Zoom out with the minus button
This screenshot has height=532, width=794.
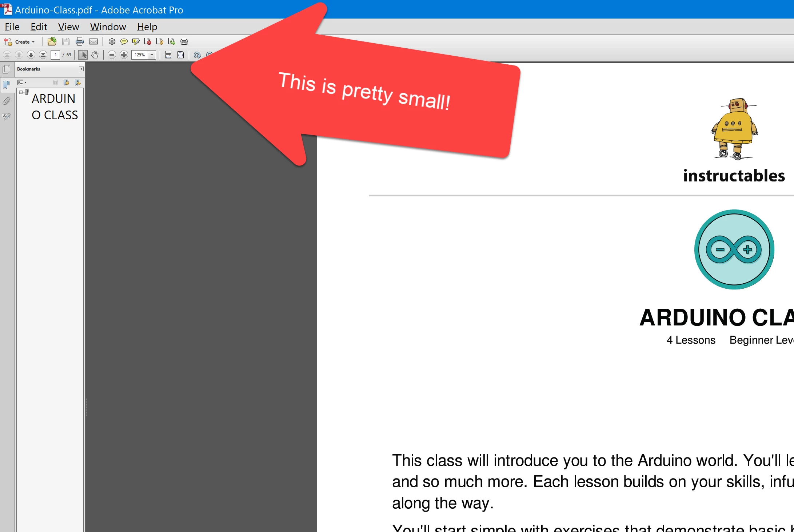coord(112,55)
